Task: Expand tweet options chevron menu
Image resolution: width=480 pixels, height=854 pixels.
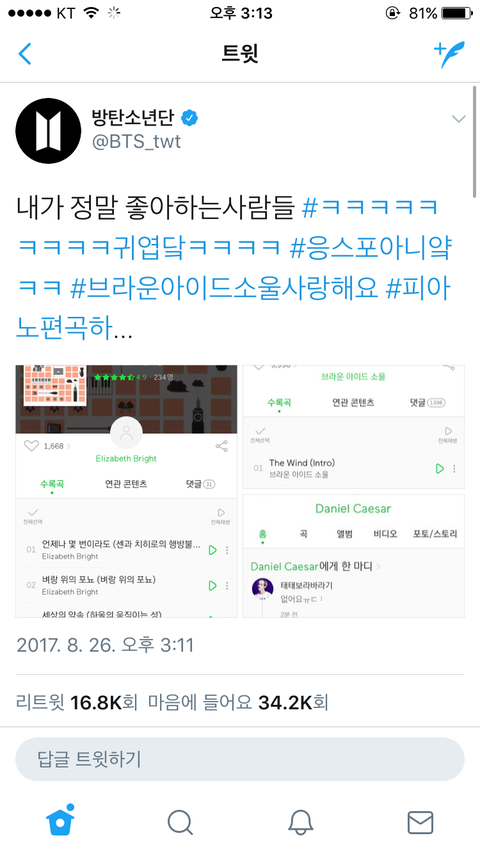Action: (x=459, y=119)
